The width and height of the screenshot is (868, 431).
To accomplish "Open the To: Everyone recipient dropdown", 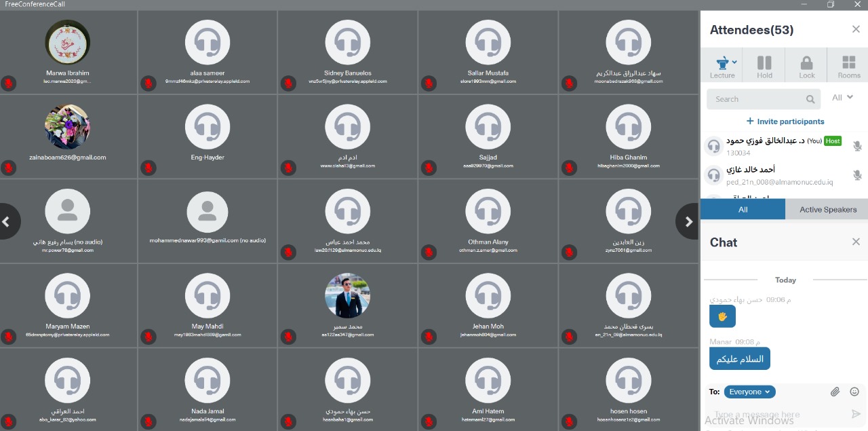I will [x=749, y=392].
